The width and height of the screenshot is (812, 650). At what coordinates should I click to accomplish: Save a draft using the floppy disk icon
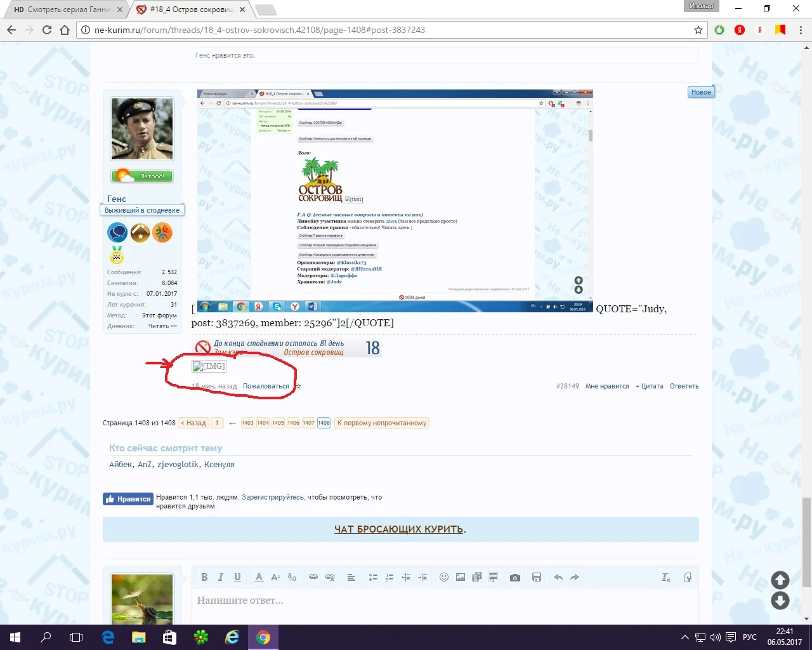536,577
